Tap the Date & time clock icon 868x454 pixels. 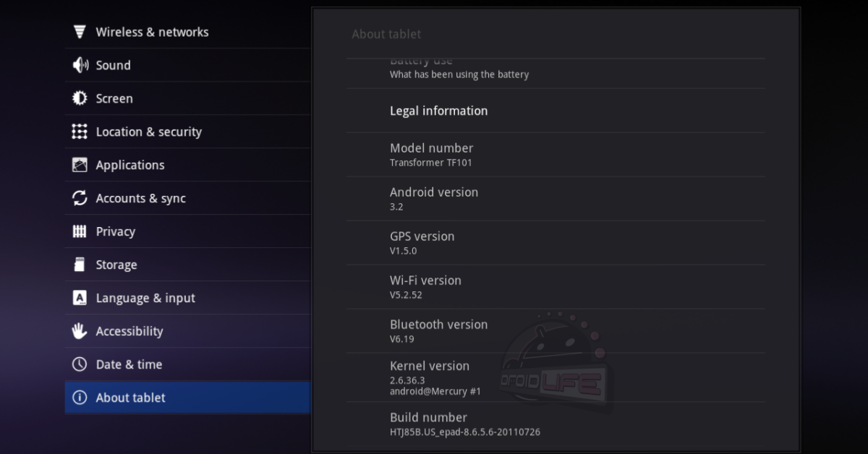(x=80, y=364)
